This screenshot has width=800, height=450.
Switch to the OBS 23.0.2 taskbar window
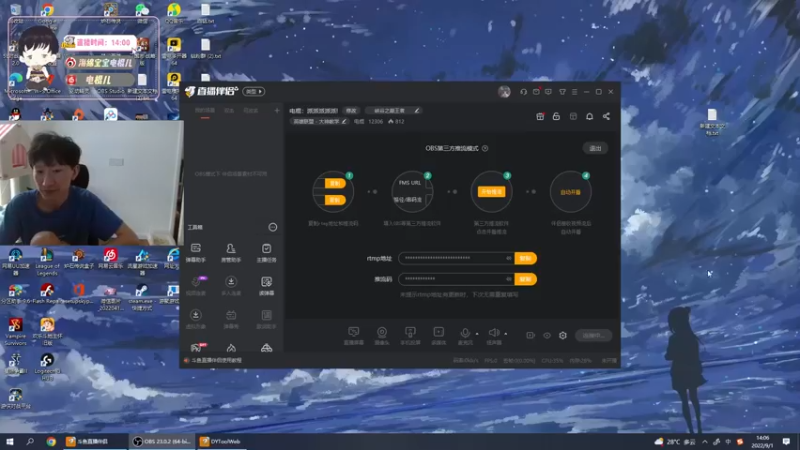click(162, 441)
